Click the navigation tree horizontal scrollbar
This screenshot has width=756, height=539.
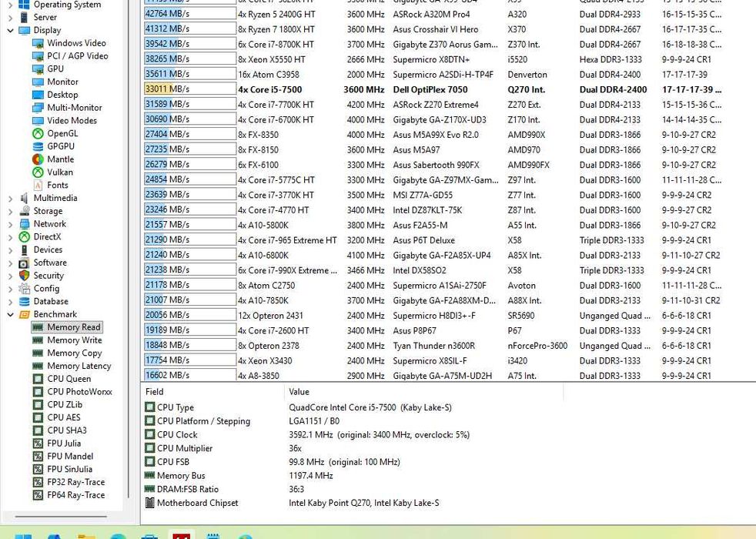tap(61, 517)
